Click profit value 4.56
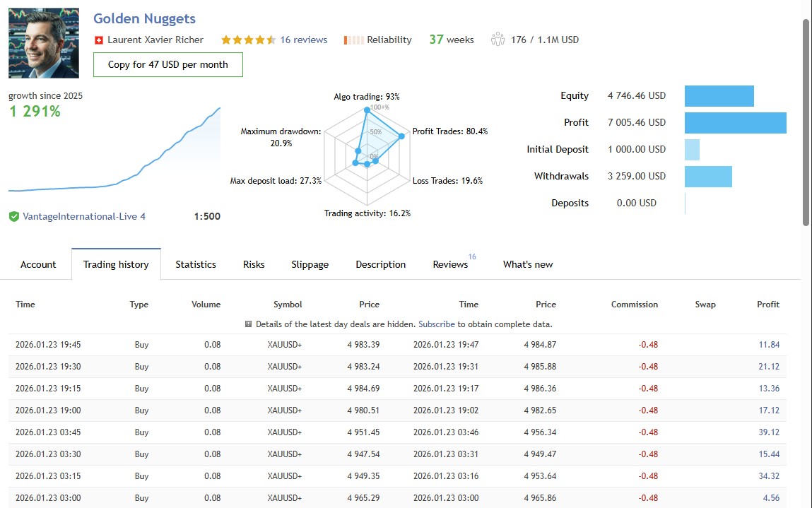This screenshot has width=812, height=508. pyautogui.click(x=771, y=498)
